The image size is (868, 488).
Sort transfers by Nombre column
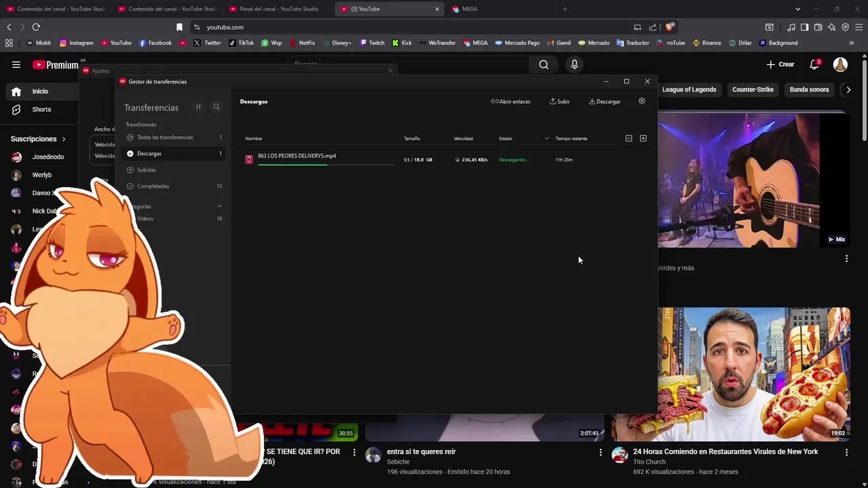coord(254,138)
